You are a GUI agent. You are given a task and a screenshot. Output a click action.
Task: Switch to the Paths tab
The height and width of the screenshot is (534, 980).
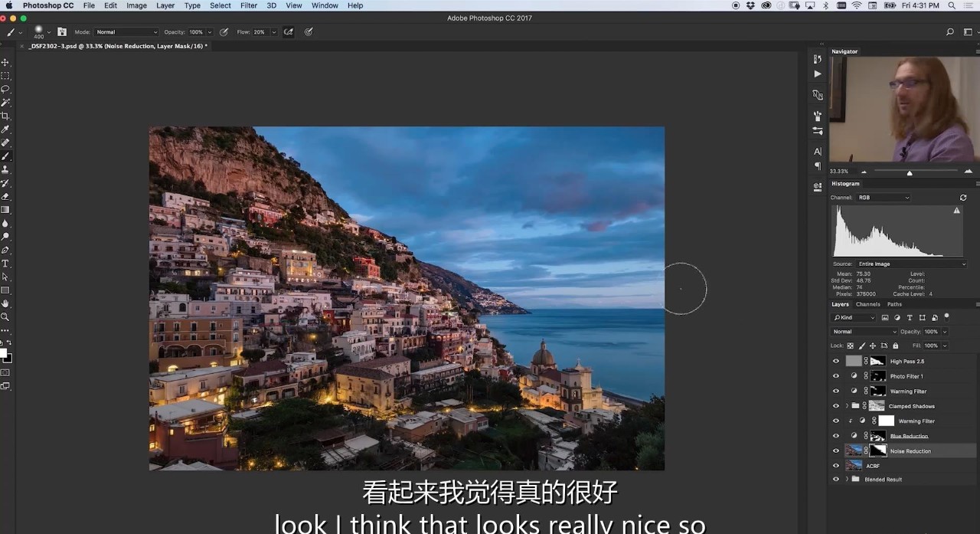[x=894, y=304]
